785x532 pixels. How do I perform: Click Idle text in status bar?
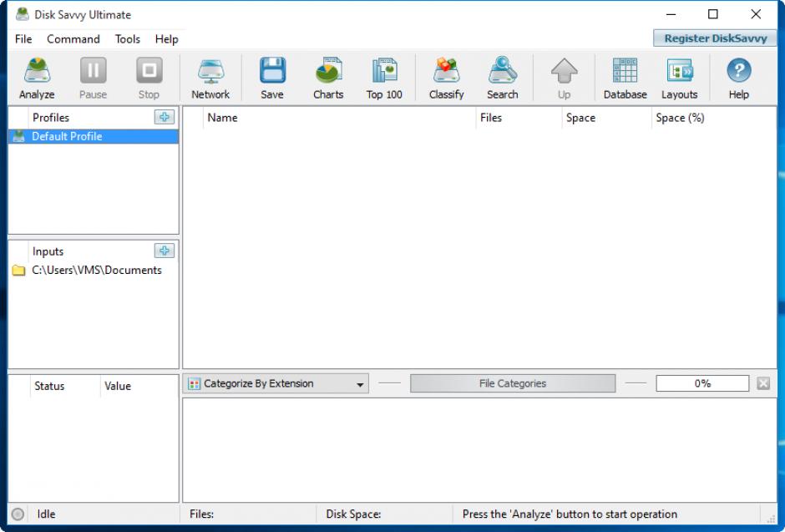click(x=46, y=514)
